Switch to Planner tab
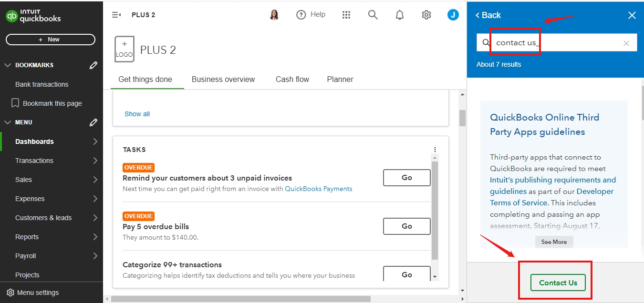The height and width of the screenshot is (303, 644). 340,79
